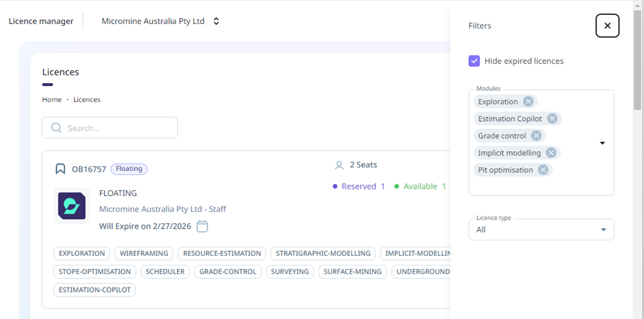Close the Filters panel
Viewport: 644px width, 319px height.
pos(607,26)
